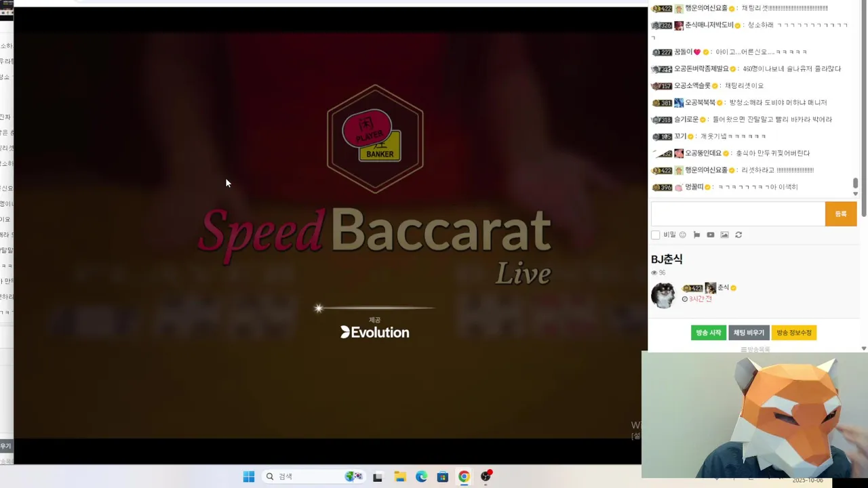Viewport: 868px width, 488px height.
Task: Click 춘식매니저박도비's red avatar icon
Action: (679, 25)
